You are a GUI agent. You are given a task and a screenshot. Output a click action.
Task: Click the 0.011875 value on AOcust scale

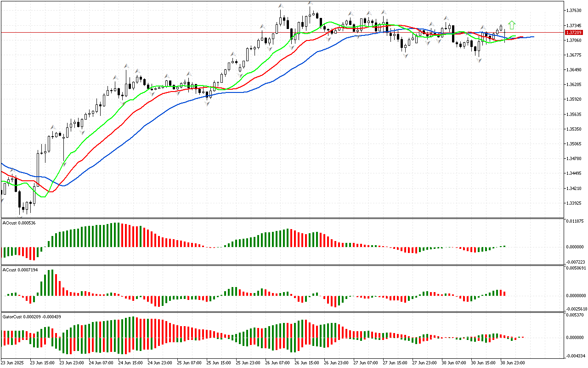575,221
